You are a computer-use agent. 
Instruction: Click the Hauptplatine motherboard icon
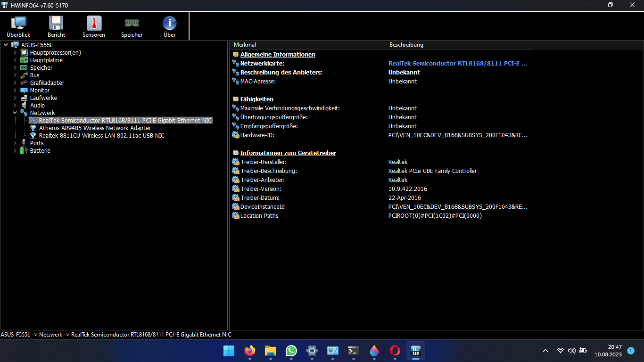24,60
